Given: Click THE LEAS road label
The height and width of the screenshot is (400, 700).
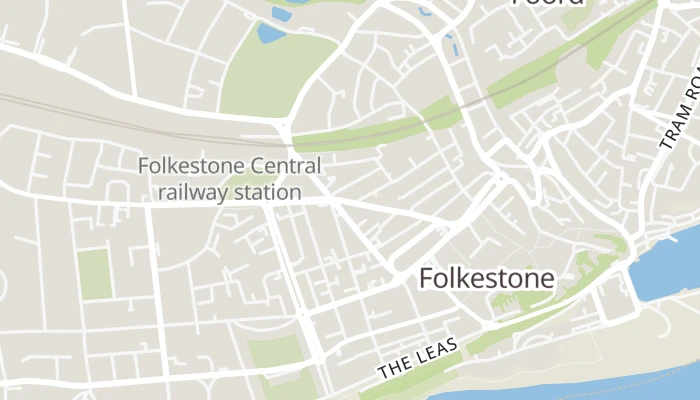Looking at the screenshot, I should click(x=418, y=358).
